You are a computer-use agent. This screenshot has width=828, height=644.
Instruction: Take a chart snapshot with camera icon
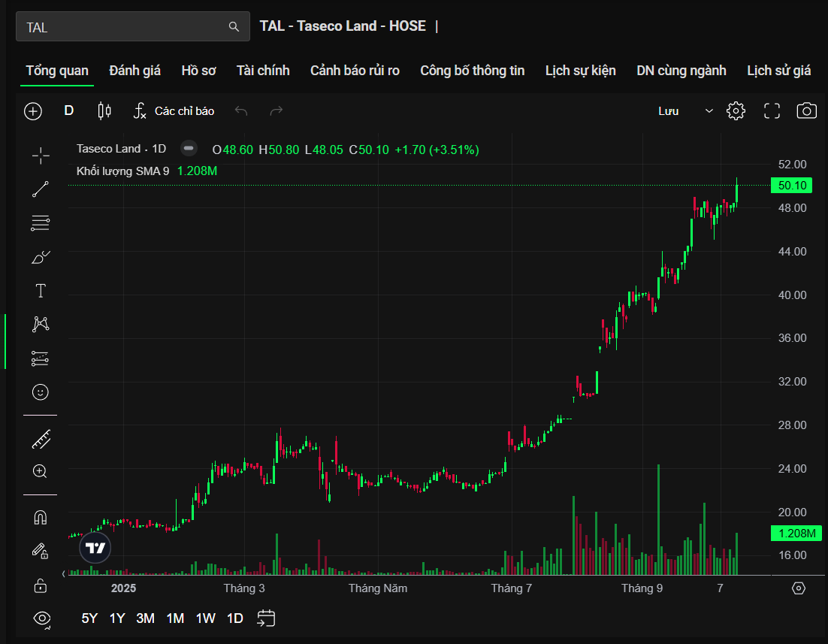pos(806,111)
